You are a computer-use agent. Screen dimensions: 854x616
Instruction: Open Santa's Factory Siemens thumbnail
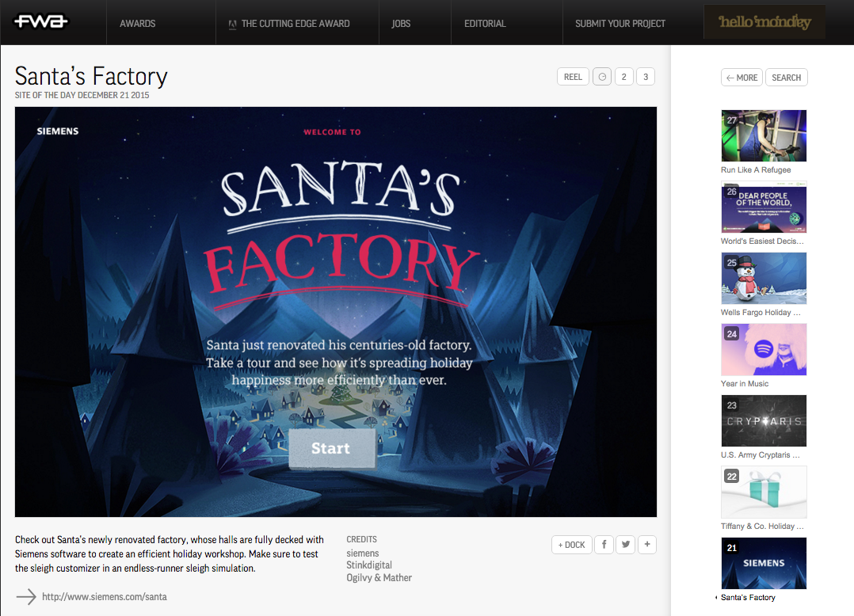pos(764,563)
